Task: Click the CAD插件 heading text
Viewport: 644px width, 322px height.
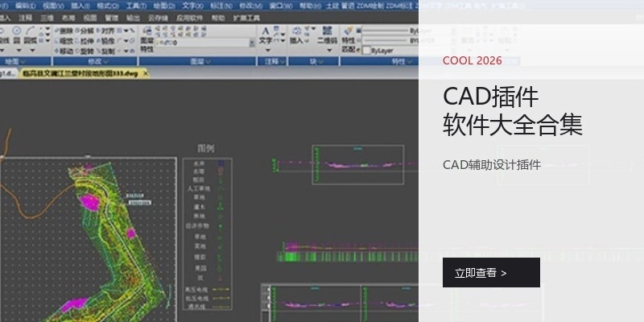Action: tap(490, 97)
